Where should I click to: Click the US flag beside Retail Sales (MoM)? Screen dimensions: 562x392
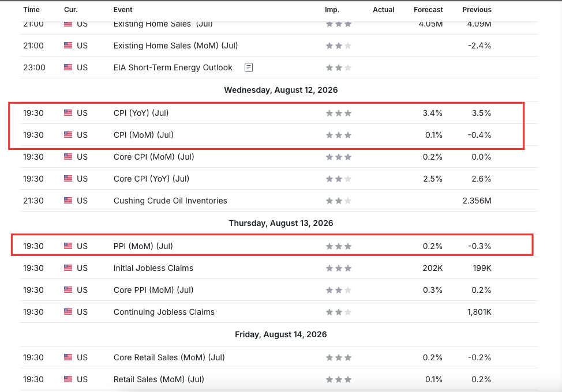(x=68, y=379)
